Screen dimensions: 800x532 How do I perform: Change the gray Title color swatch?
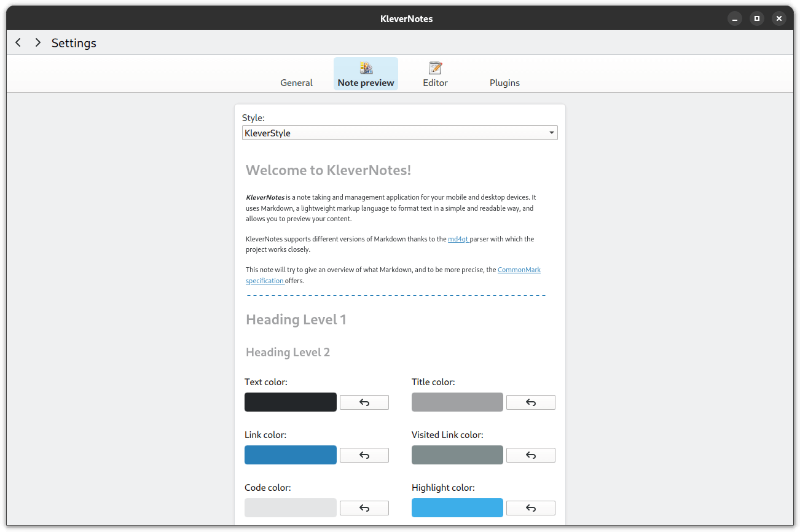click(457, 402)
